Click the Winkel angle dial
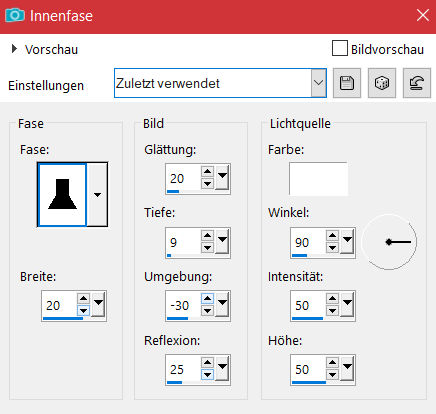This screenshot has width=436, height=414. [x=389, y=242]
